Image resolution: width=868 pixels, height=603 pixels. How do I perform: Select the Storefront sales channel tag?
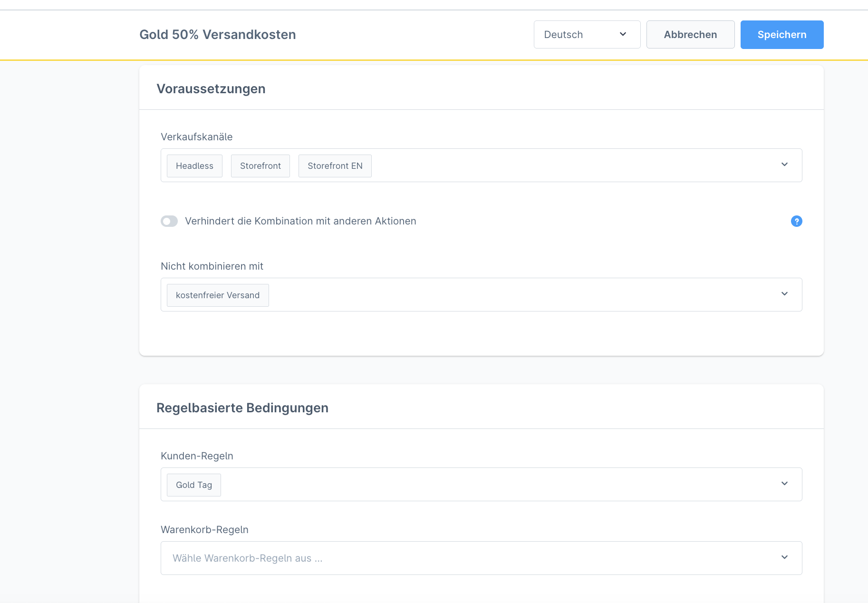click(260, 166)
